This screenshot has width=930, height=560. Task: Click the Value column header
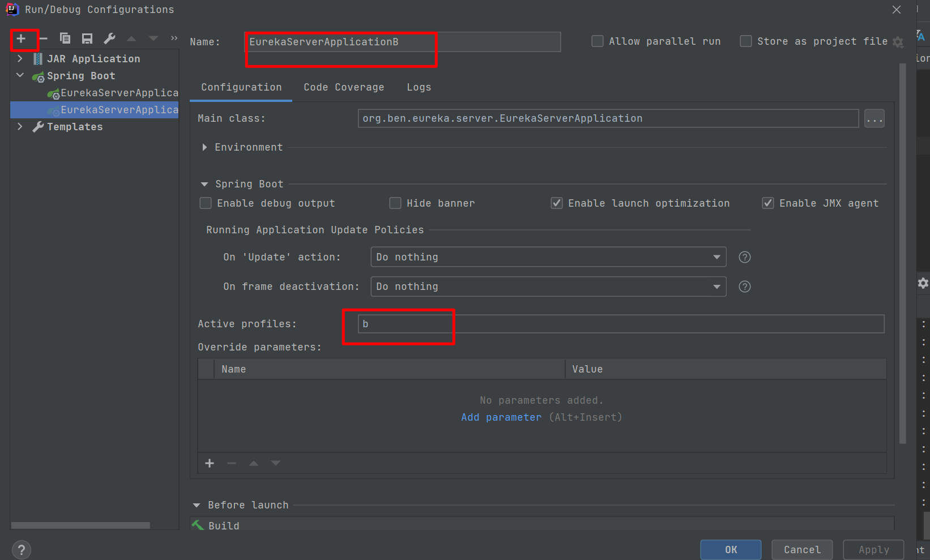pos(726,369)
